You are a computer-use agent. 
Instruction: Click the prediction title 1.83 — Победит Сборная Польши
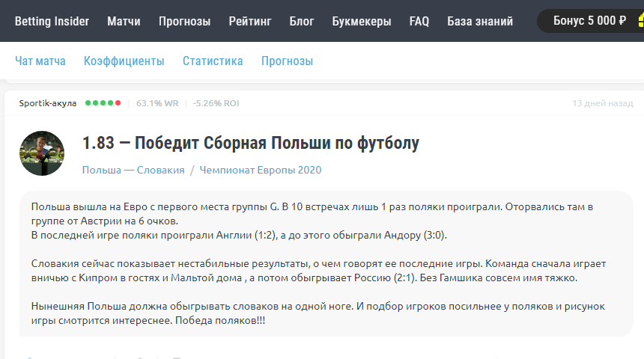pyautogui.click(x=251, y=143)
